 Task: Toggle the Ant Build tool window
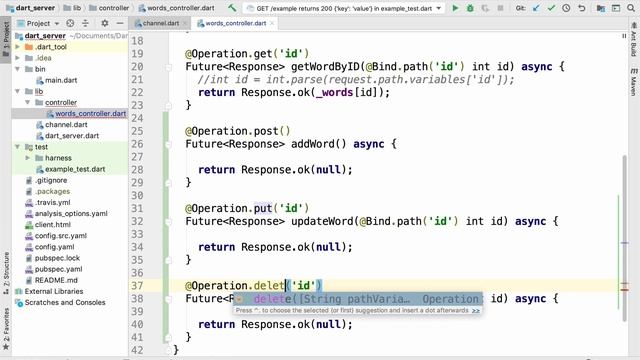pos(633,40)
